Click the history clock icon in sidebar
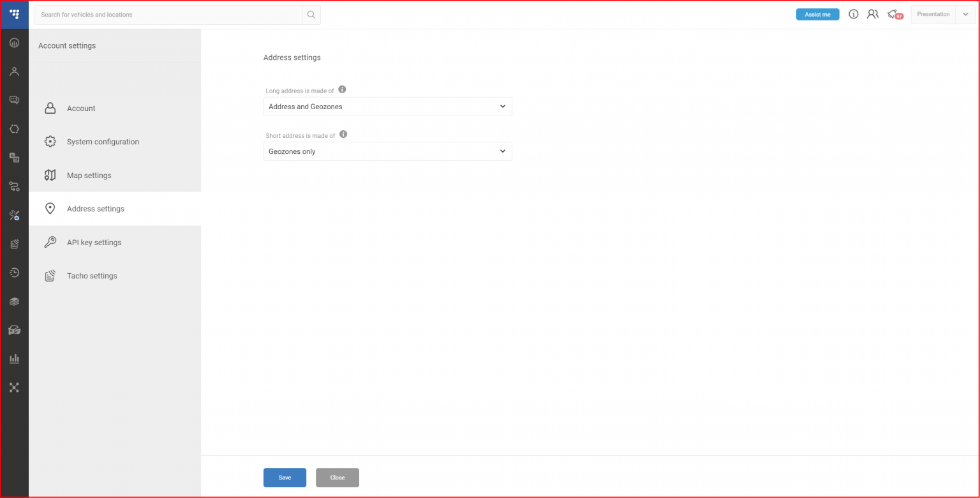The image size is (980, 498). 14,272
